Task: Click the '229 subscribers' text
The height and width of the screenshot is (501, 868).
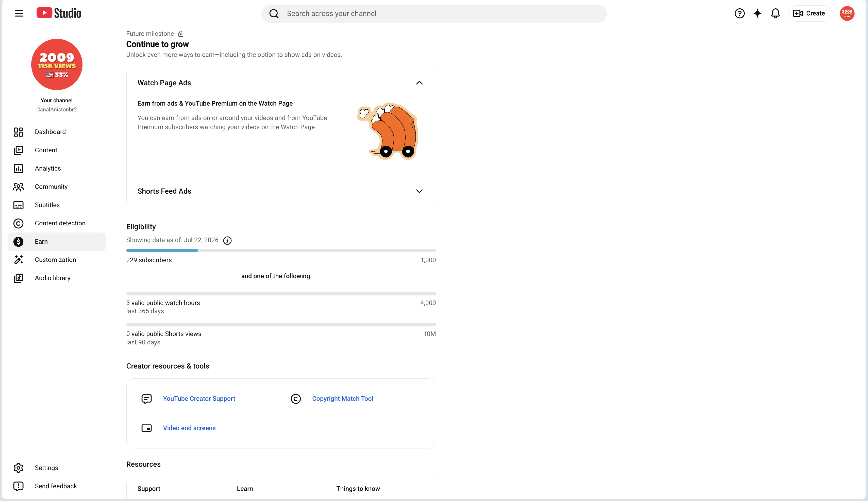Action: (149, 260)
